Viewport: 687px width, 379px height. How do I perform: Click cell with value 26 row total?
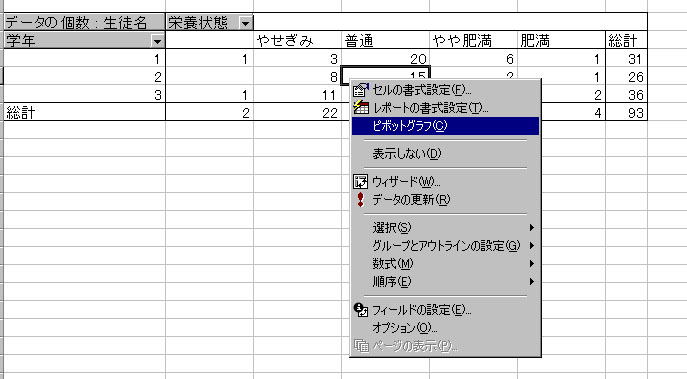click(x=626, y=76)
